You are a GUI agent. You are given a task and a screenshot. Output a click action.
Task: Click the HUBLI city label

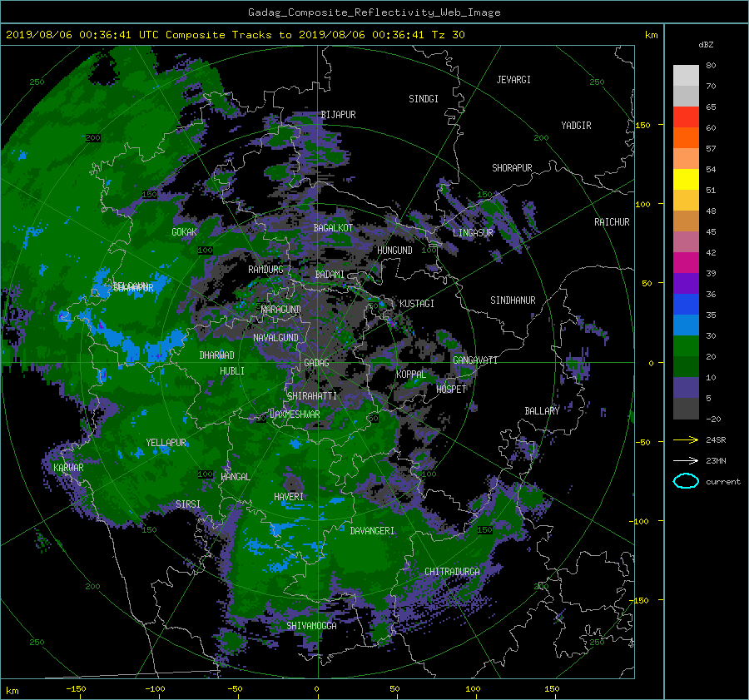(x=232, y=371)
